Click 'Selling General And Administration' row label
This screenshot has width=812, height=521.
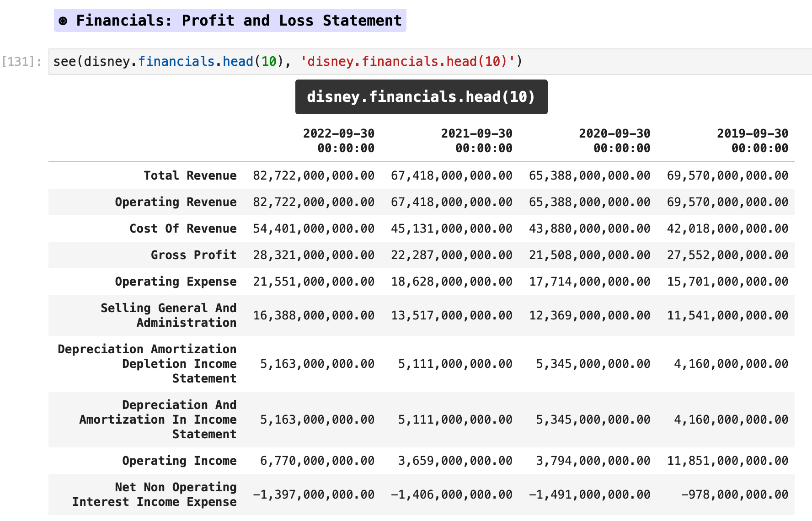click(x=169, y=315)
